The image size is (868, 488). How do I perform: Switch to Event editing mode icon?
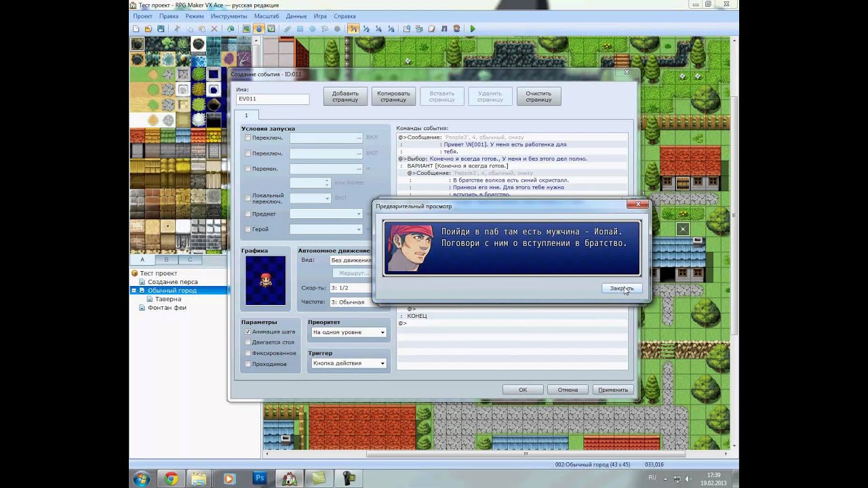259,29
